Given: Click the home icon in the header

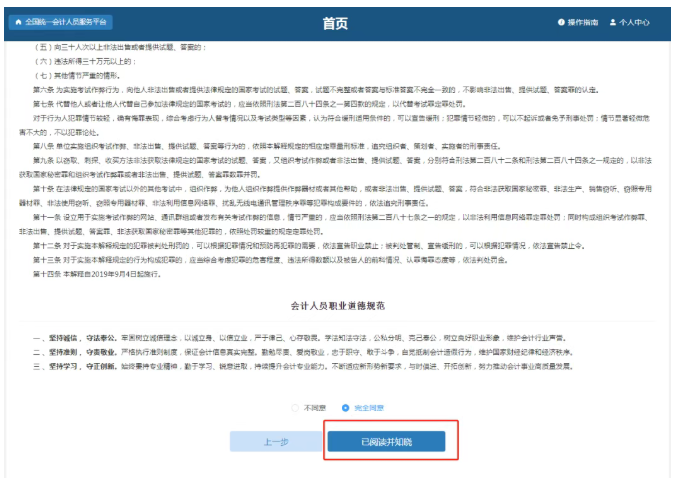Looking at the screenshot, I should [x=18, y=21].
